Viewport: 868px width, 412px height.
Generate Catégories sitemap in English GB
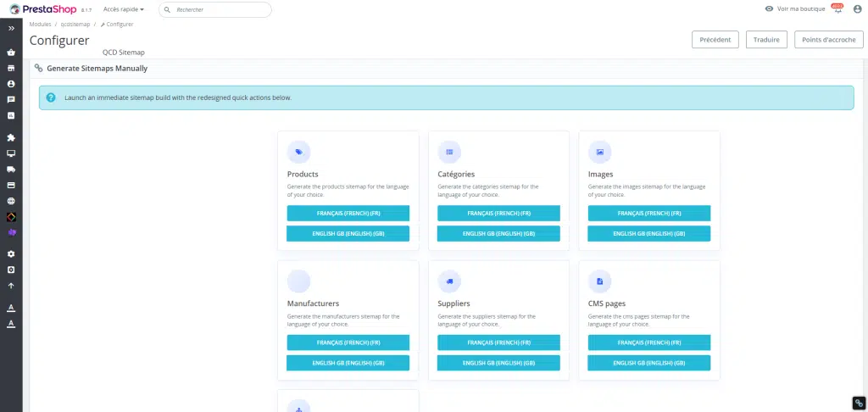[498, 234]
